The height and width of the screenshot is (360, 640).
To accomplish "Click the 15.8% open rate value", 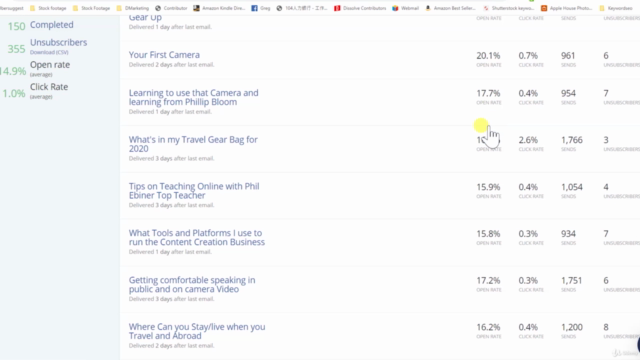I will (x=488, y=233).
